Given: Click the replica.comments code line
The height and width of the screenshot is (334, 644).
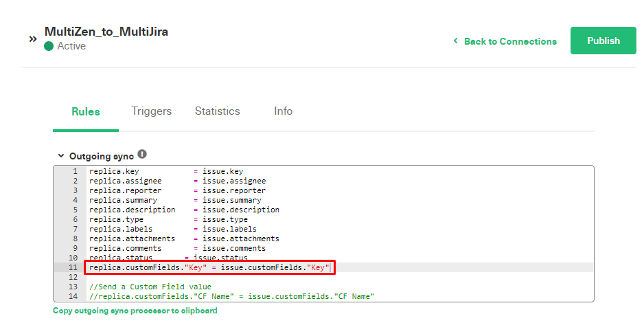Looking at the screenshot, I should click(x=177, y=249).
